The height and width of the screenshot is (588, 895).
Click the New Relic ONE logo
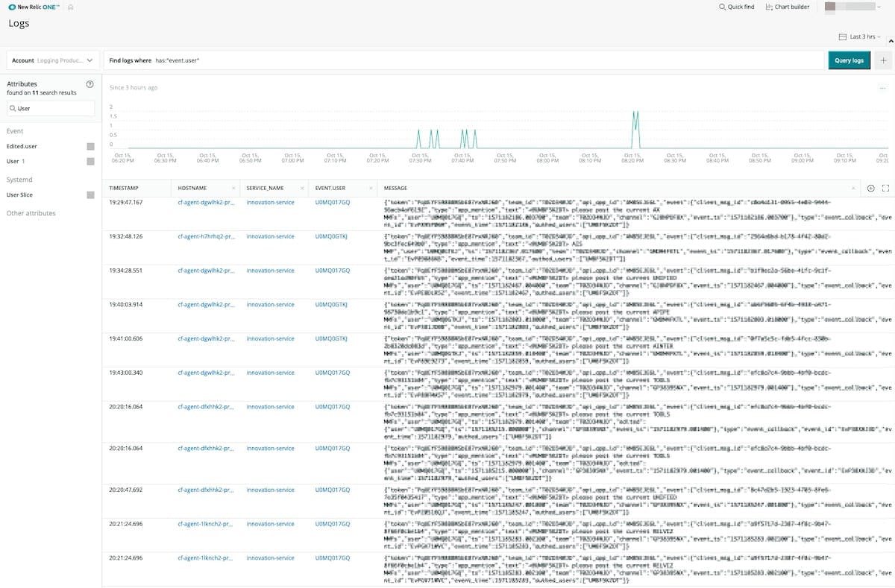coord(35,7)
